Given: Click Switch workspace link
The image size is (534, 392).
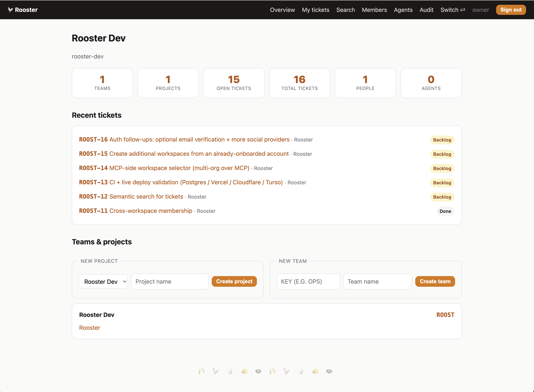Looking at the screenshot, I should [453, 10].
